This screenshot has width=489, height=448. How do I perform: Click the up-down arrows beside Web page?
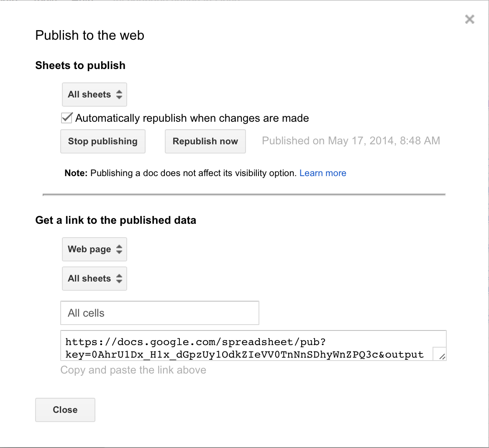[119, 249]
